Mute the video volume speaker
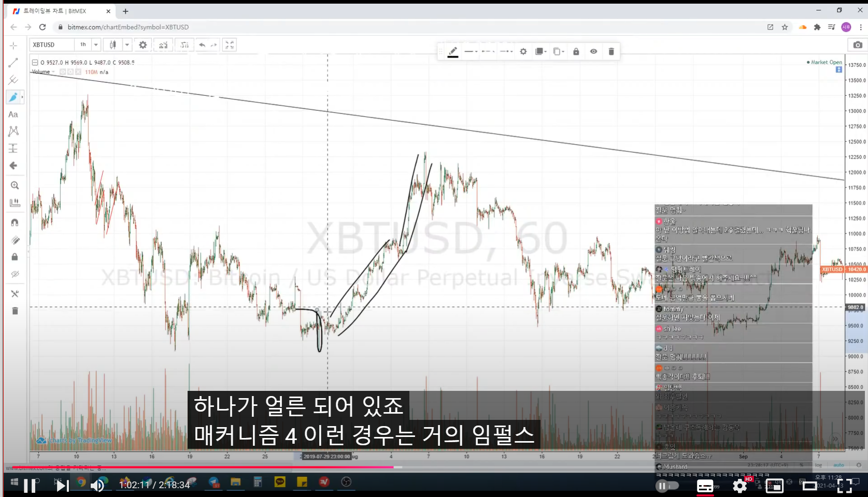Screen dimensions: 868x497 click(97, 486)
